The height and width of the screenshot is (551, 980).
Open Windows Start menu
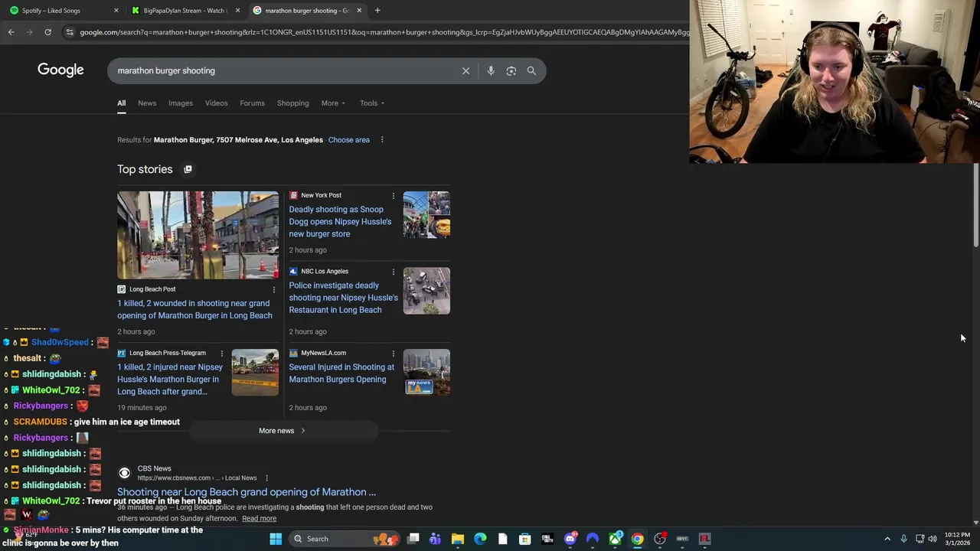click(x=276, y=539)
